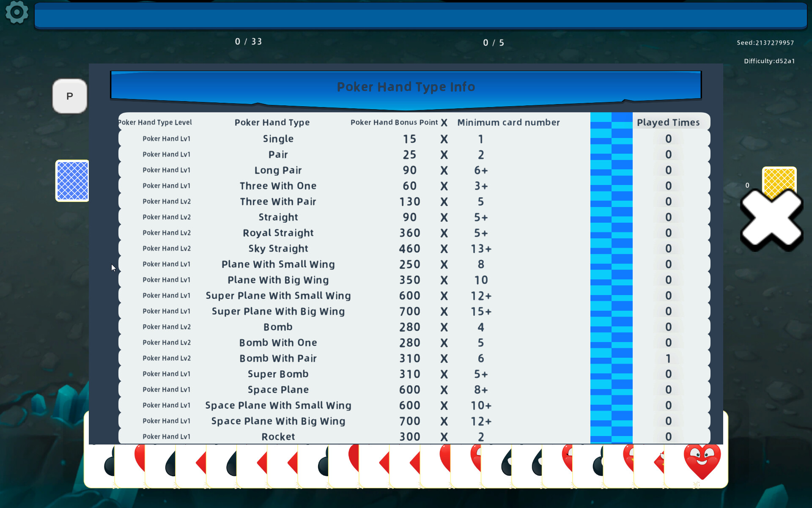
Task: Click the 0 / 33 progress counter
Action: click(x=249, y=41)
